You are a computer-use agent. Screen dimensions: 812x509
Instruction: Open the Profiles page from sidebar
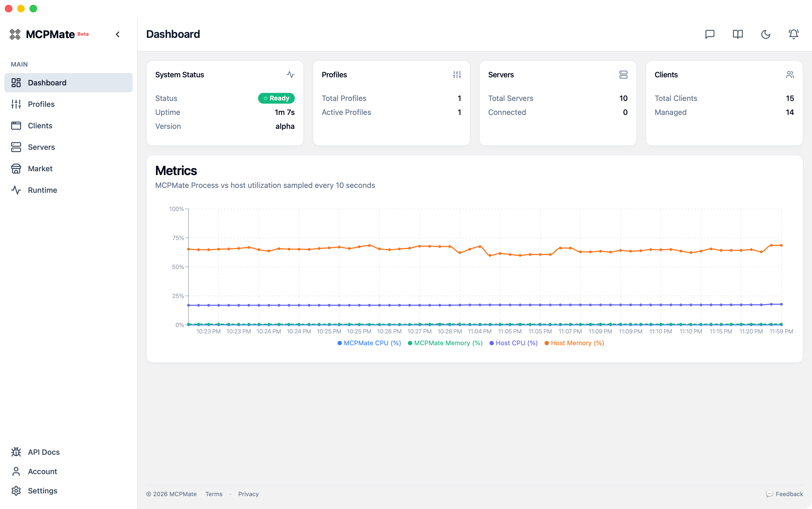coord(41,104)
